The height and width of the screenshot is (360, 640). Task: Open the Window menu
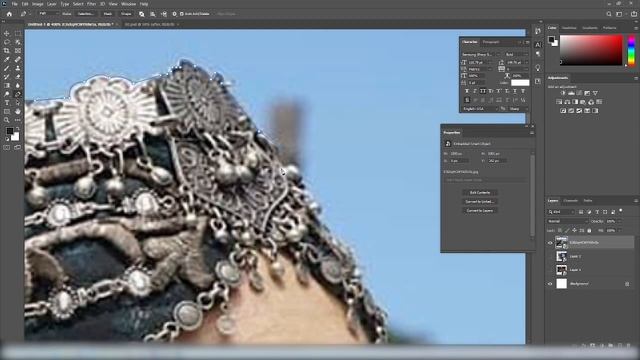(128, 4)
